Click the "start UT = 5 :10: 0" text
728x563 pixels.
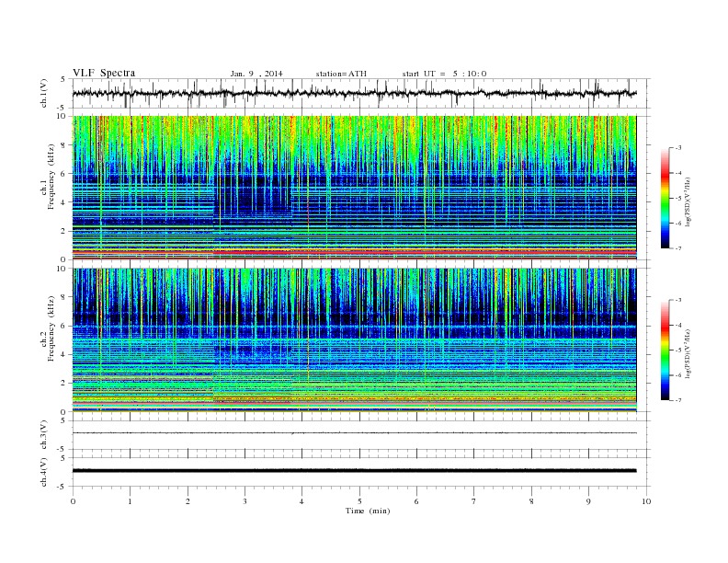click(x=444, y=74)
